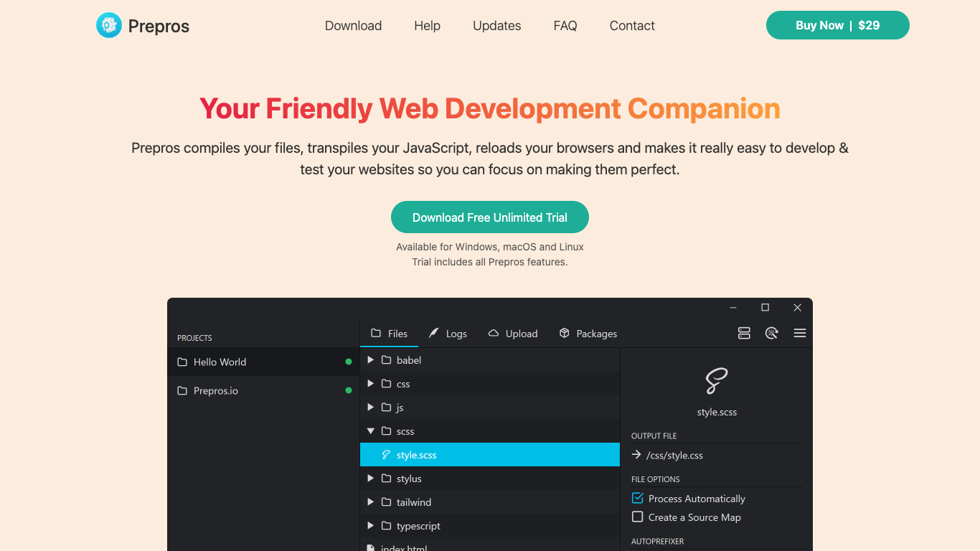Expand the babel folder arrow
980x551 pixels.
point(371,359)
